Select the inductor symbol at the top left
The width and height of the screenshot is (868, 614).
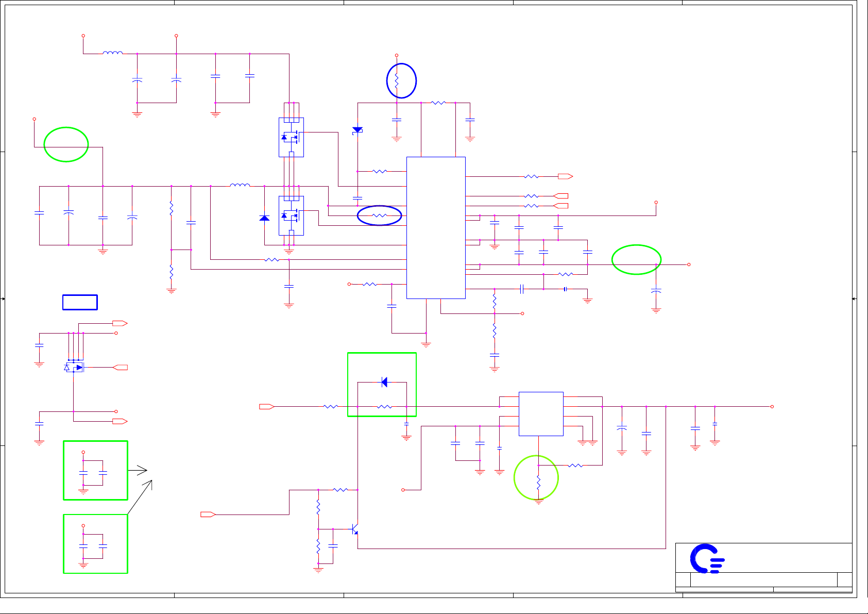(x=113, y=53)
